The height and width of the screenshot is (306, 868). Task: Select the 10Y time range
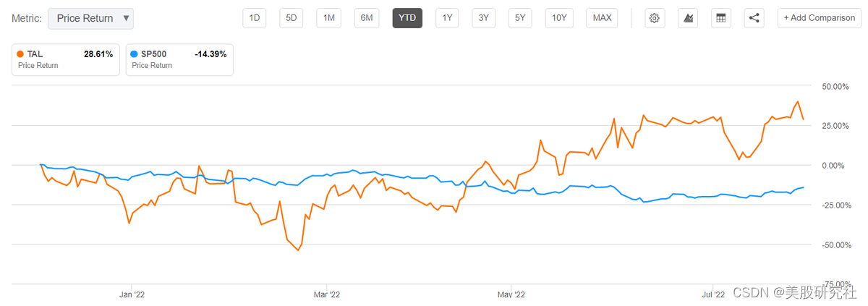[559, 18]
